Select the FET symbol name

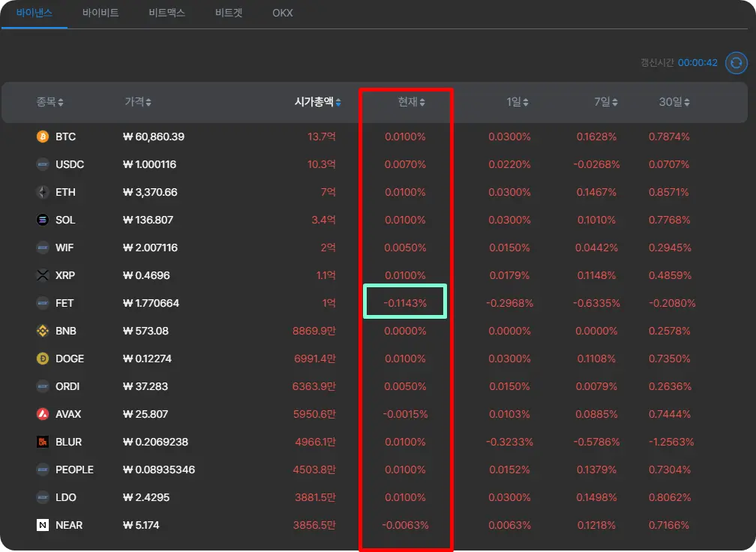(64, 303)
